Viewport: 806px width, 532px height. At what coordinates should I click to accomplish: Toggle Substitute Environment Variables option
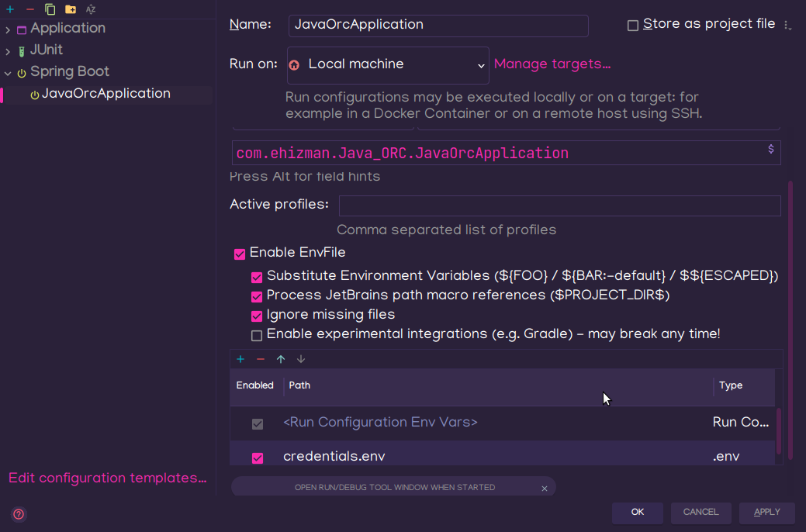257,277
